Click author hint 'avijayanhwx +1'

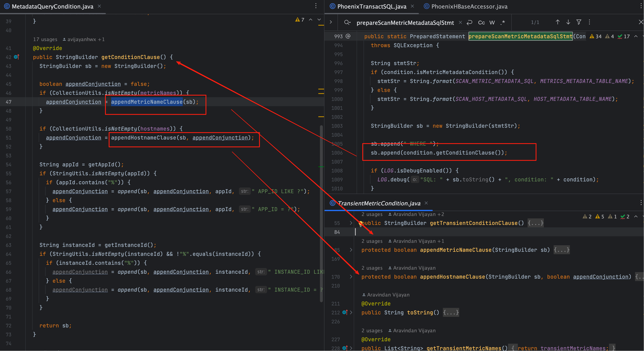(x=83, y=39)
